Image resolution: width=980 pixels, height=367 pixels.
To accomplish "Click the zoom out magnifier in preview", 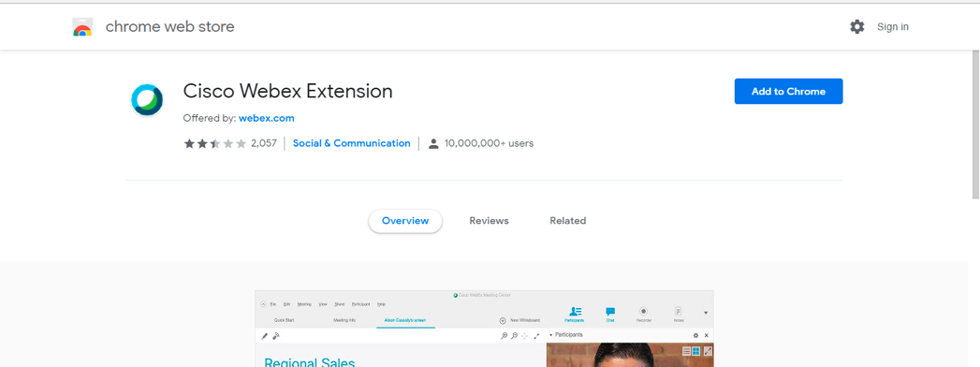I will 515,336.
